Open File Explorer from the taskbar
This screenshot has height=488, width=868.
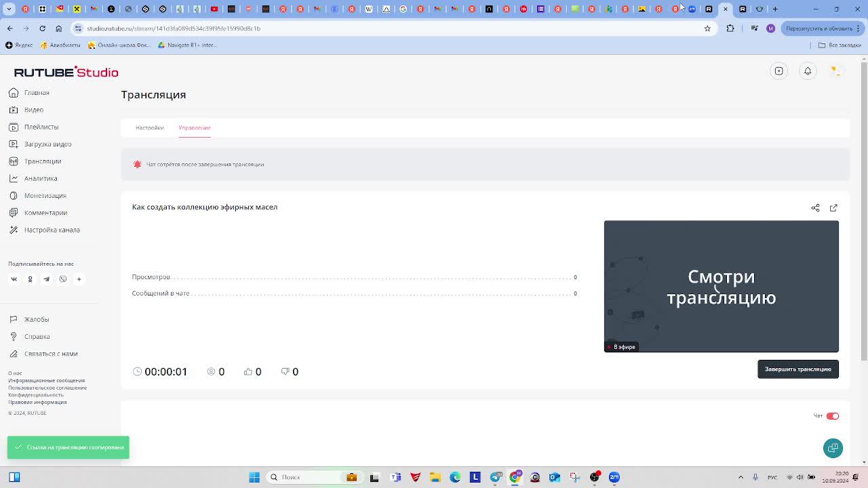(435, 477)
